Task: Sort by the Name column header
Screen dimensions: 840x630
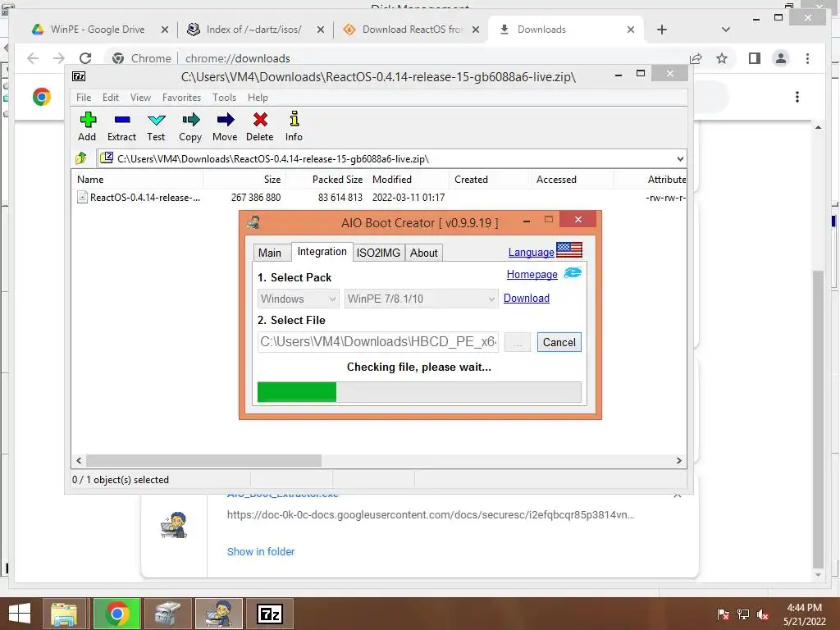Action: tap(137, 180)
